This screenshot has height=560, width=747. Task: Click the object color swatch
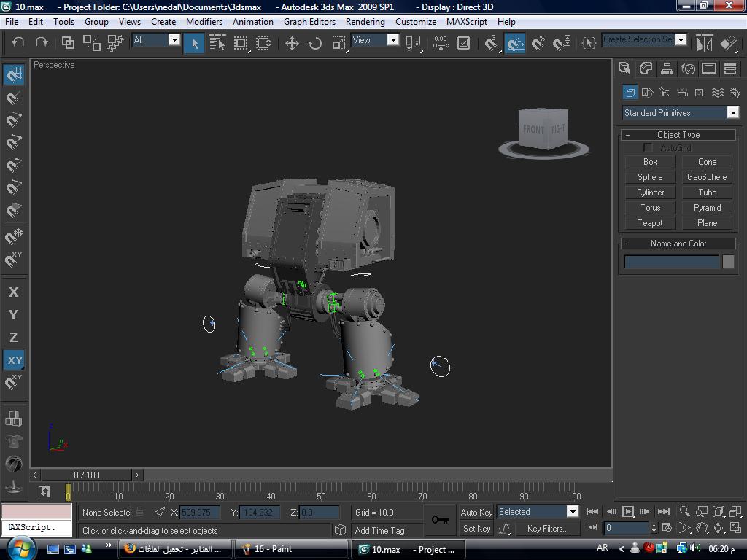coord(728,262)
